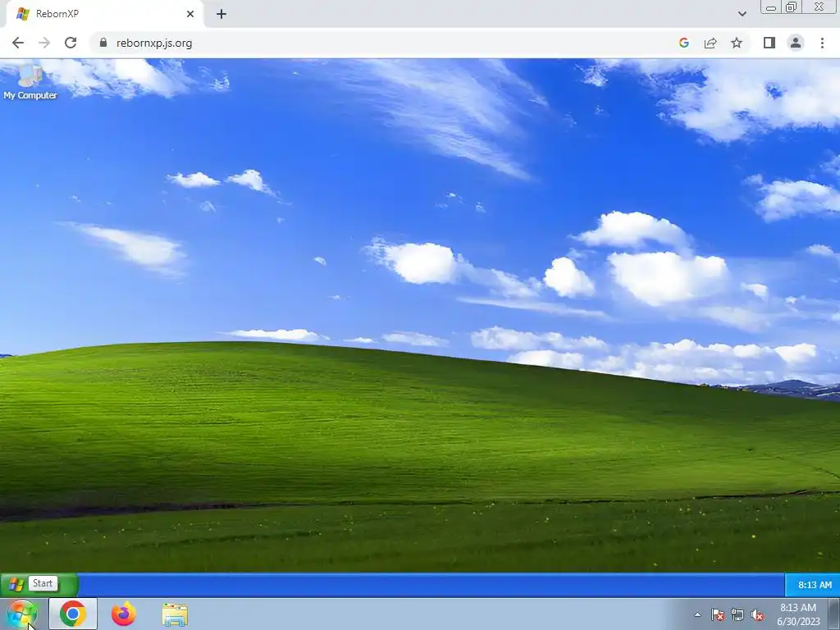Open File Explorer from taskbar

point(175,614)
